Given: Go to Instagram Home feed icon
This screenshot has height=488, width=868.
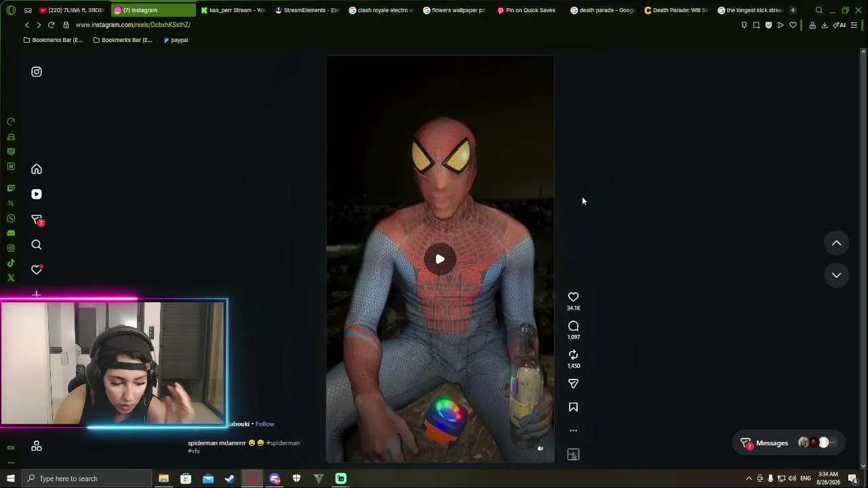Looking at the screenshot, I should click(x=37, y=169).
